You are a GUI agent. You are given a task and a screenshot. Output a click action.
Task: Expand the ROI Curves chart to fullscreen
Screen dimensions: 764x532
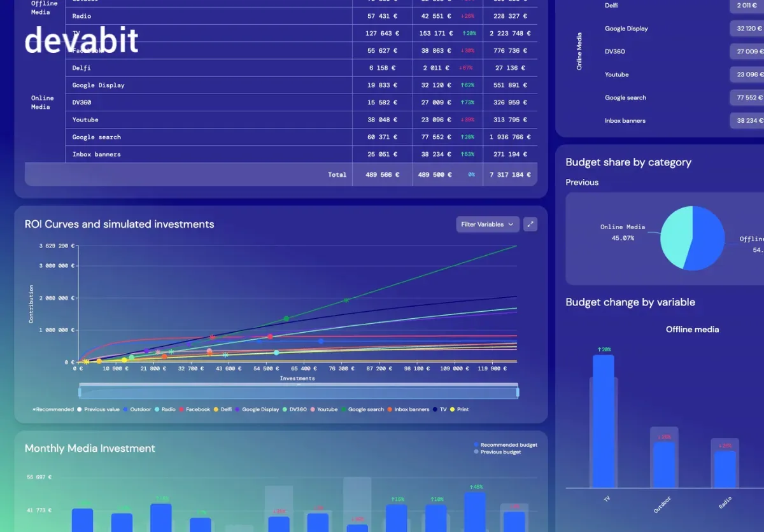530,224
